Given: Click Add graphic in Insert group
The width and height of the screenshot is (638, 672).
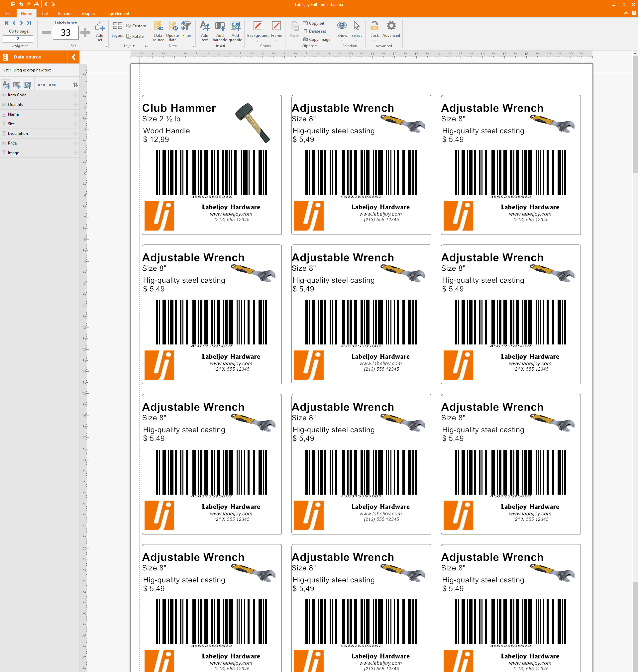Looking at the screenshot, I should pyautogui.click(x=235, y=31).
